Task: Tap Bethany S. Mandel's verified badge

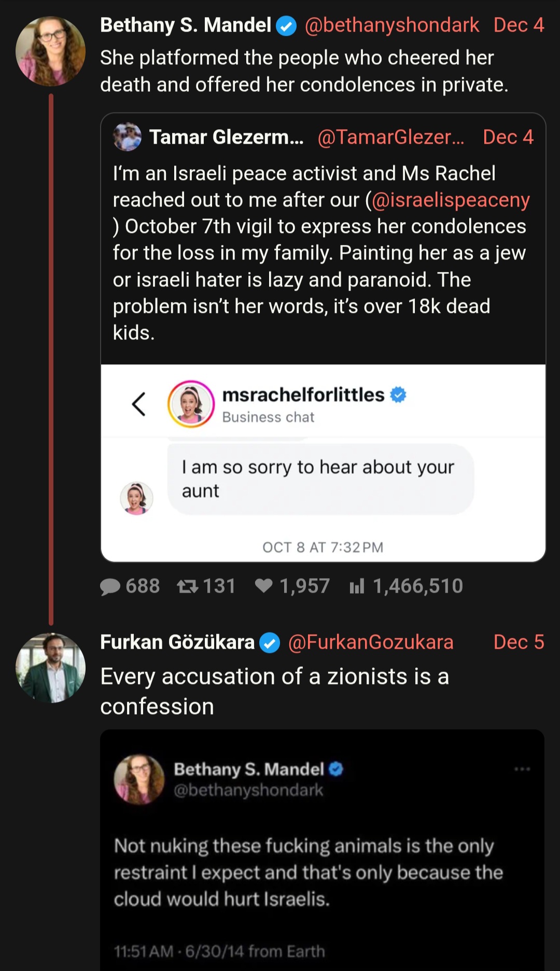Action: 286,25
